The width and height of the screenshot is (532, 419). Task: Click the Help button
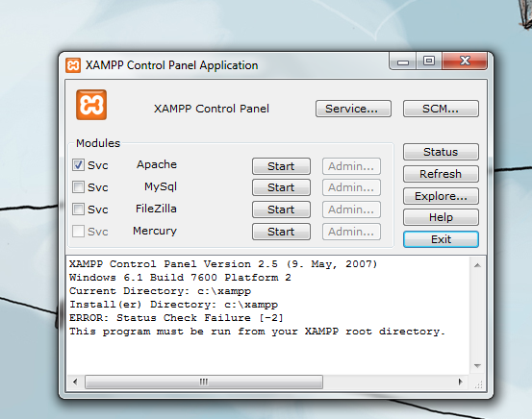(441, 217)
